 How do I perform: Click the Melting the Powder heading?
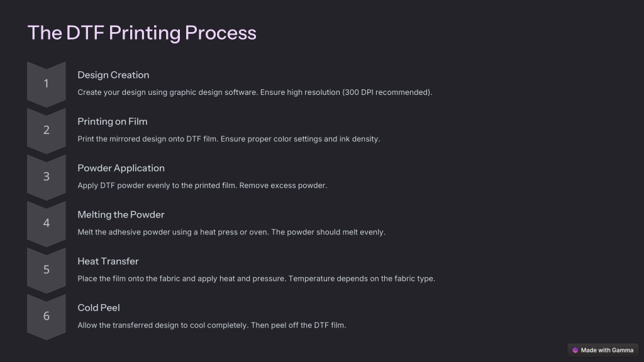121,215
